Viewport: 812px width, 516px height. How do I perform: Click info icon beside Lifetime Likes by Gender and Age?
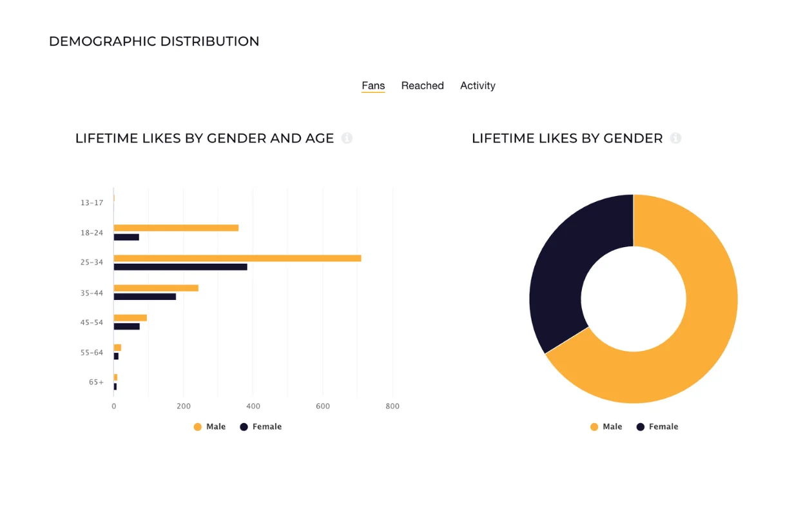347,138
